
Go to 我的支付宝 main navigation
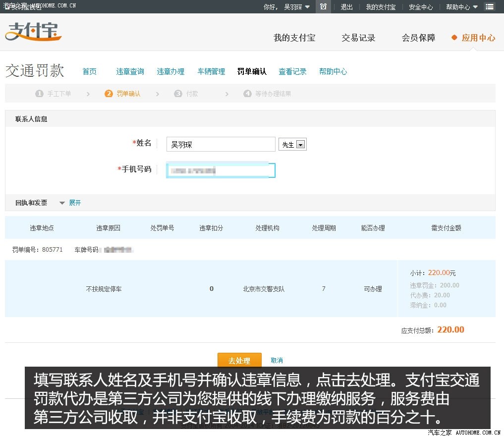[x=294, y=38]
